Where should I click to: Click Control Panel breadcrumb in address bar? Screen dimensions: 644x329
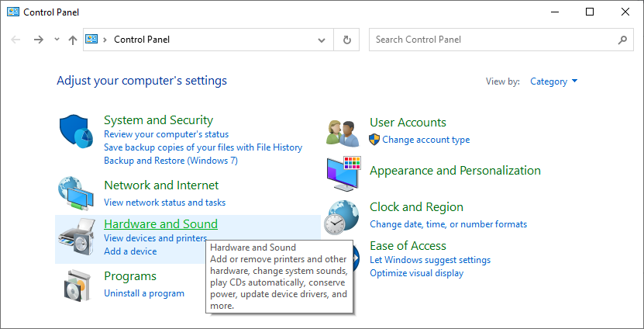pos(141,40)
